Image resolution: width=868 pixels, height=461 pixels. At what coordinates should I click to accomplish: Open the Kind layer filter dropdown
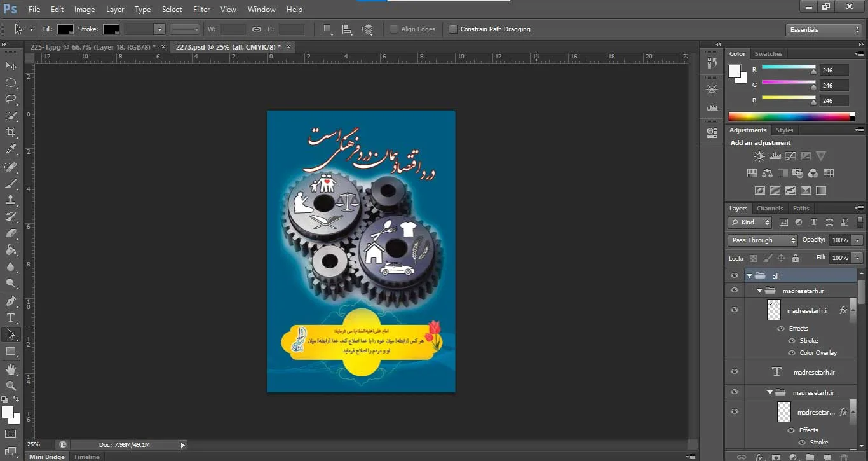click(x=750, y=223)
